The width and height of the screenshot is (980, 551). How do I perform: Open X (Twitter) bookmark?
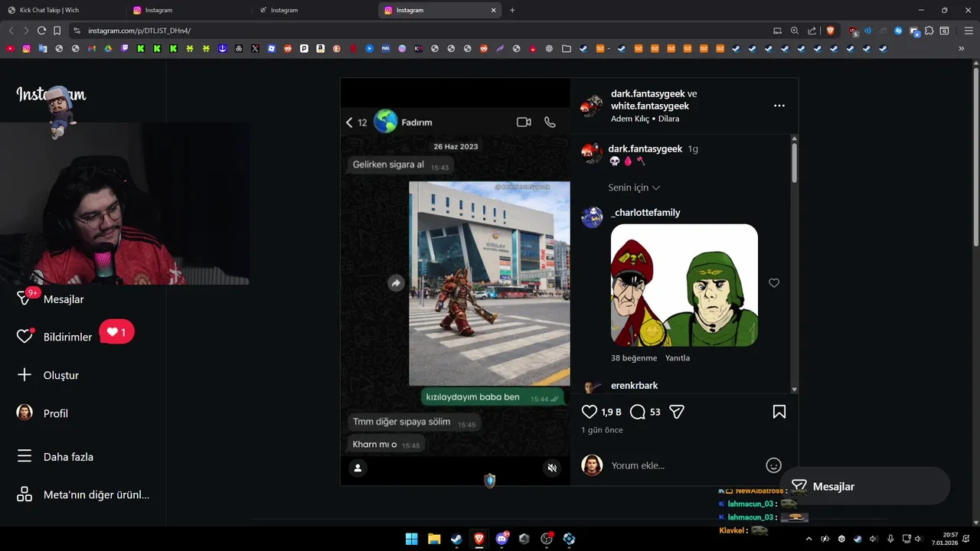[x=255, y=48]
